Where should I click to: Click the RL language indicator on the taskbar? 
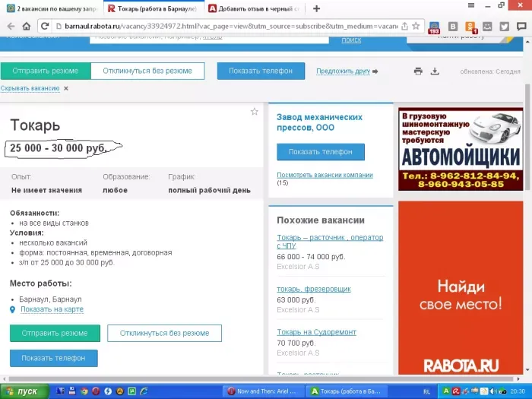pyautogui.click(x=426, y=391)
